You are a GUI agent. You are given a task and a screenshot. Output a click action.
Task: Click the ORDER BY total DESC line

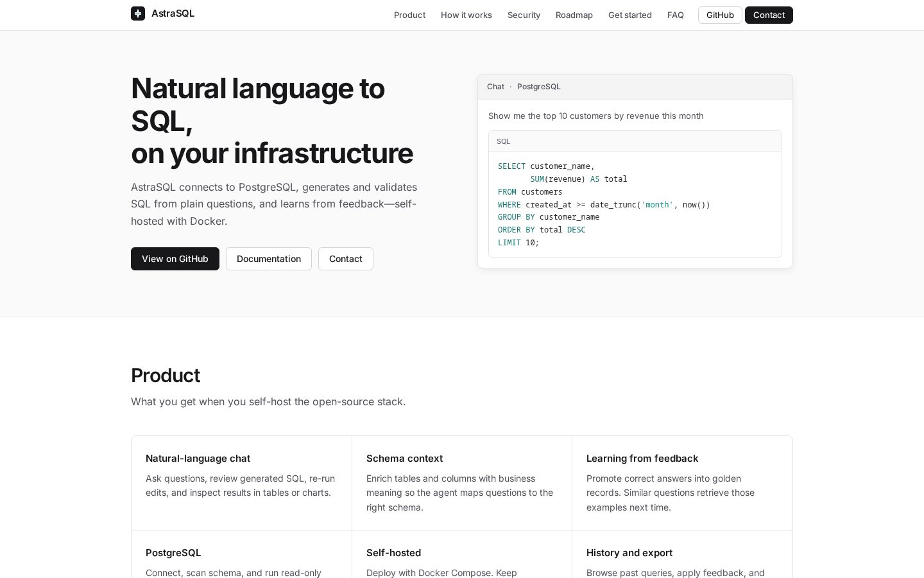[x=542, y=230]
